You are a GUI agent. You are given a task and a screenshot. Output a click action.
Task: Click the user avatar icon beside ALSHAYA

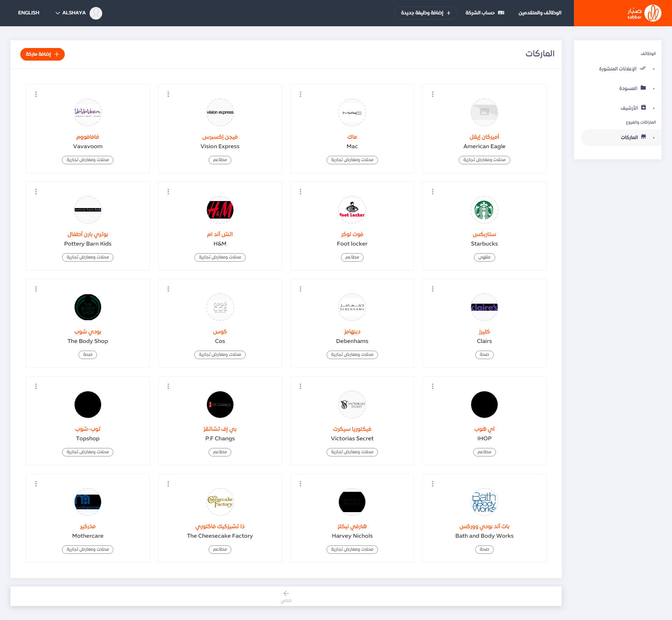point(96,13)
